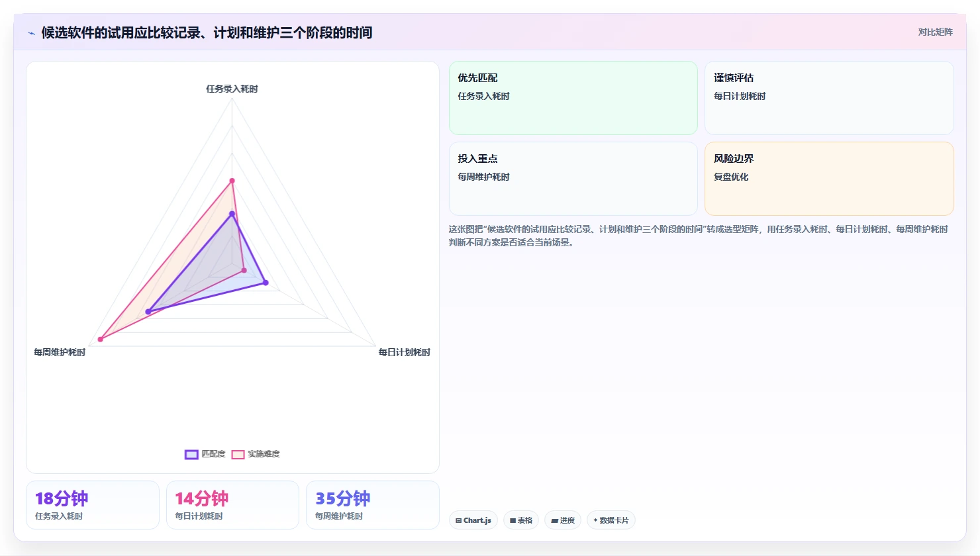The width and height of the screenshot is (980, 556).
Task: Click the icon in the Chart.js tag
Action: [459, 521]
